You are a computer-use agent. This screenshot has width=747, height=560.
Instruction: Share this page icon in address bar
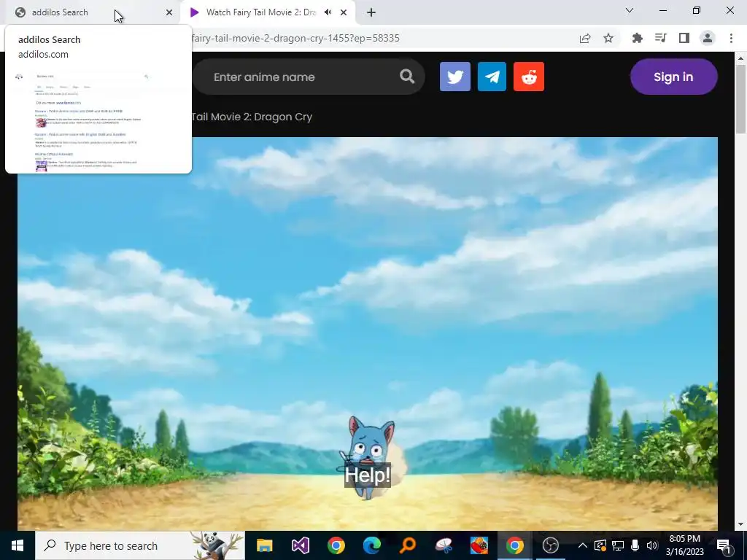(585, 38)
